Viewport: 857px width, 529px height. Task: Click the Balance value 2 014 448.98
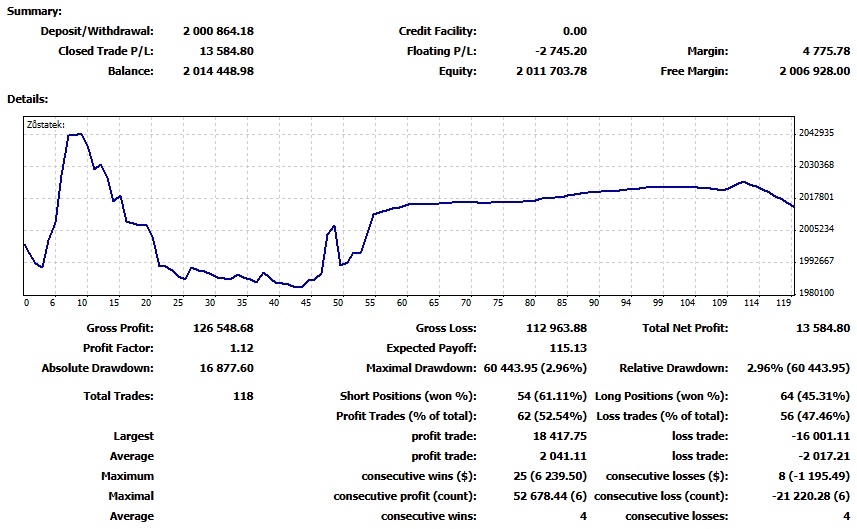[218, 71]
